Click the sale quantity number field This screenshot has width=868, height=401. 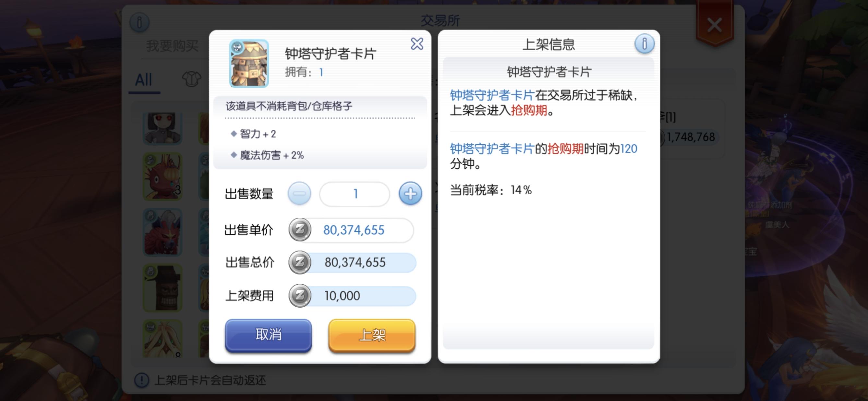(355, 194)
